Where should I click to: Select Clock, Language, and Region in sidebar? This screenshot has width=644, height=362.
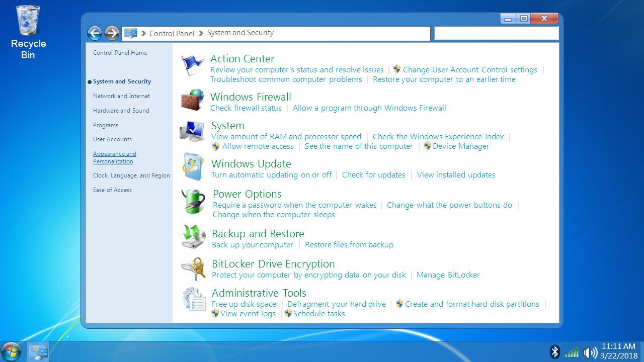(x=131, y=175)
